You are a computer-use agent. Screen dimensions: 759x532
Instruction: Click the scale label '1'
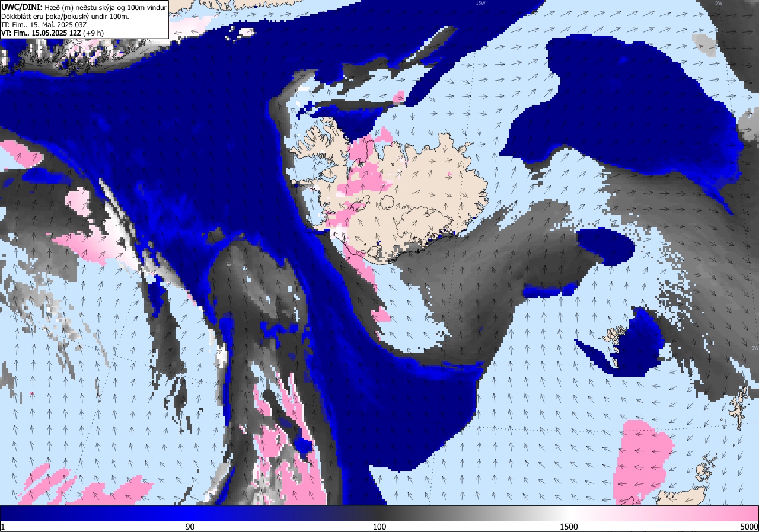point(3,527)
